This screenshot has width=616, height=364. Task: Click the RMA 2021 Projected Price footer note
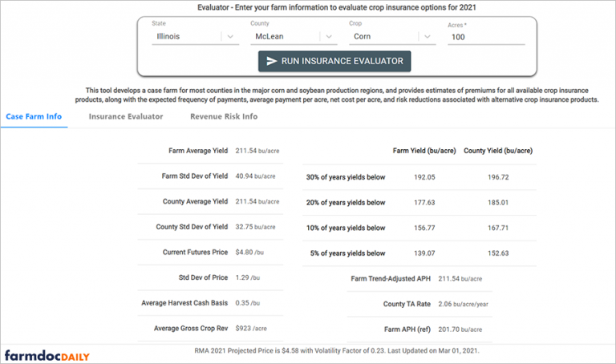337,350
